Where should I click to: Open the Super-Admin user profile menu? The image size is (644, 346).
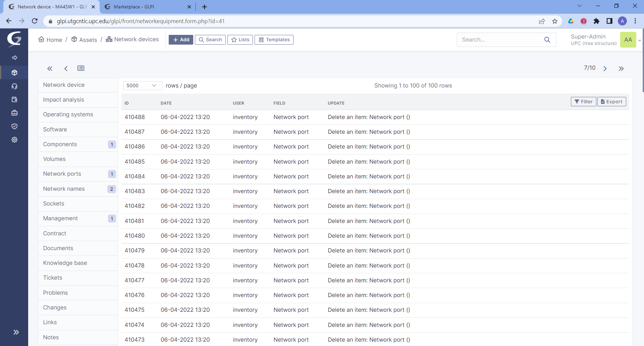pos(605,40)
